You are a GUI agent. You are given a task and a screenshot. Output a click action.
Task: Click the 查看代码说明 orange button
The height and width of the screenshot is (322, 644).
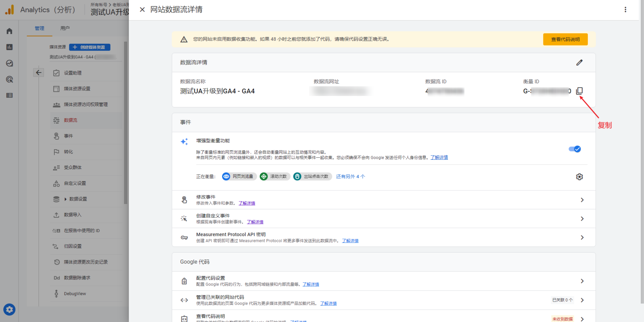coord(565,39)
